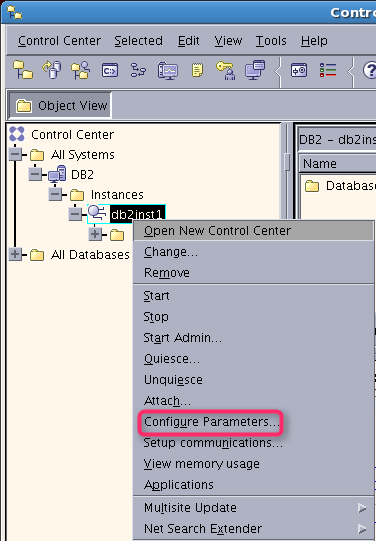This screenshot has height=541, width=376.
Task: Launch the Health Center monitor icon
Action: 168,71
